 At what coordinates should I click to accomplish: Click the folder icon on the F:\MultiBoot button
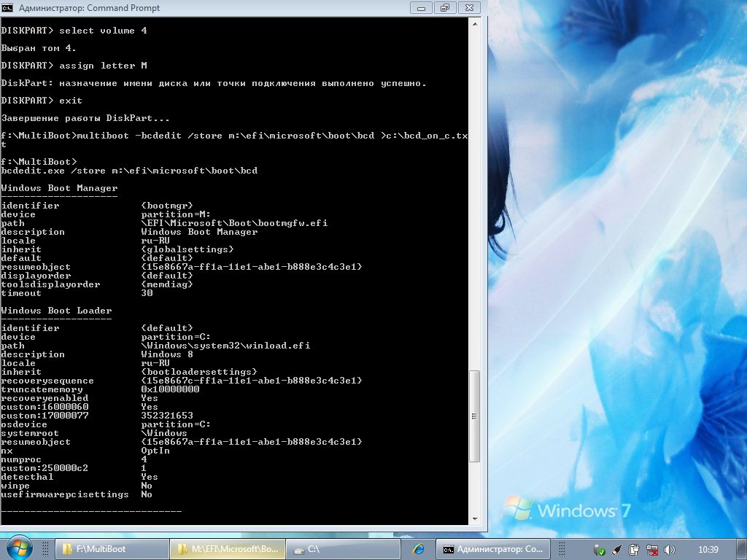(x=67, y=549)
